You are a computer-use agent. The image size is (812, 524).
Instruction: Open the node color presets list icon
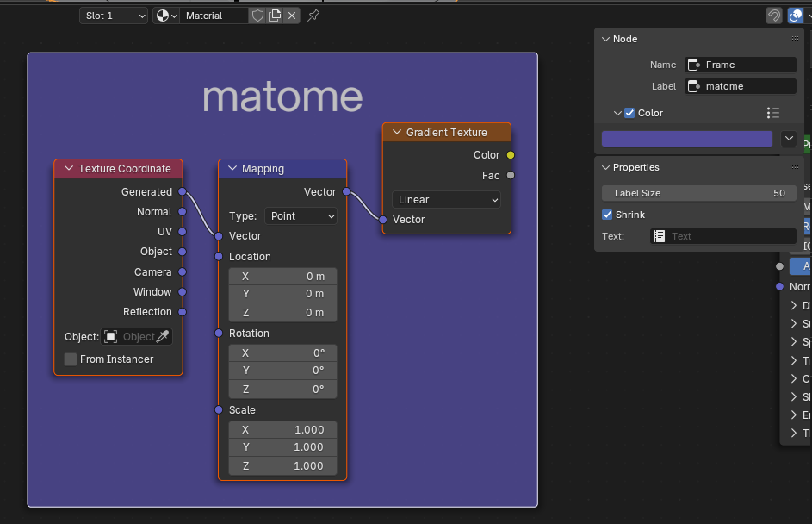[773, 113]
